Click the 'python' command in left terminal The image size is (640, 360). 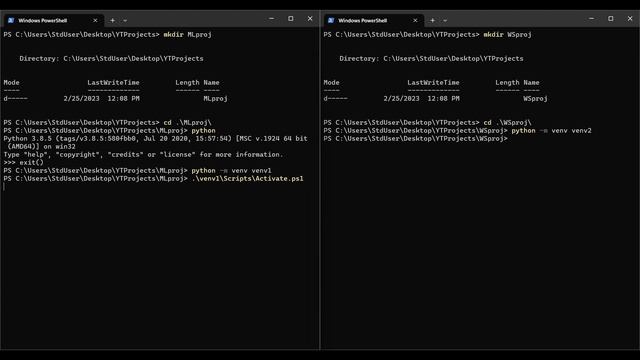[203, 131]
